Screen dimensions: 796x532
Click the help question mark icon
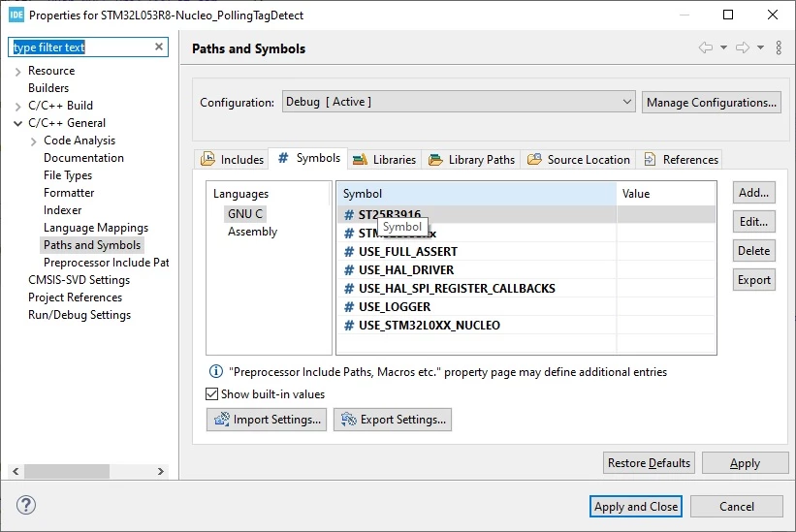point(26,505)
